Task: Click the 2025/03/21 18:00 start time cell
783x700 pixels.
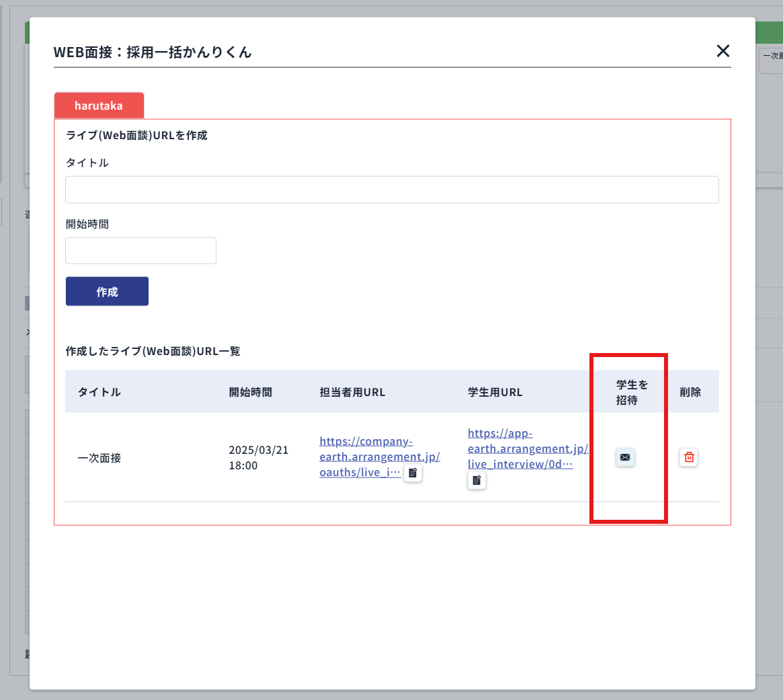Action: [x=258, y=458]
